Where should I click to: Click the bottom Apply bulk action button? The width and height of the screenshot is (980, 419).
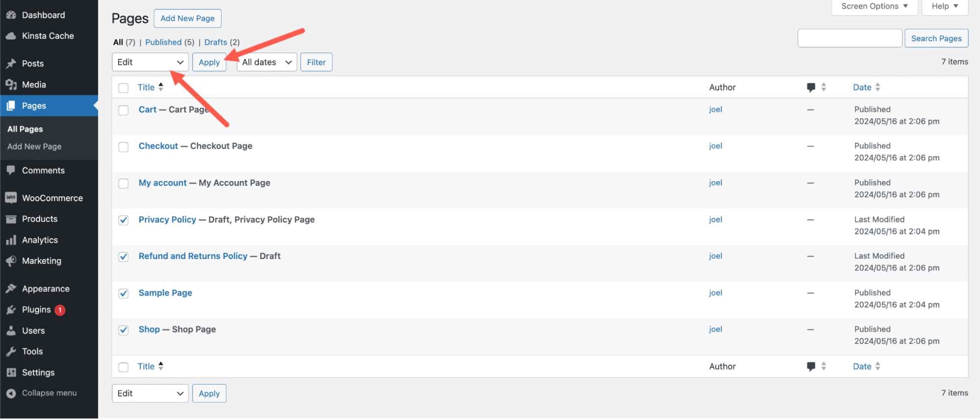pyautogui.click(x=209, y=393)
